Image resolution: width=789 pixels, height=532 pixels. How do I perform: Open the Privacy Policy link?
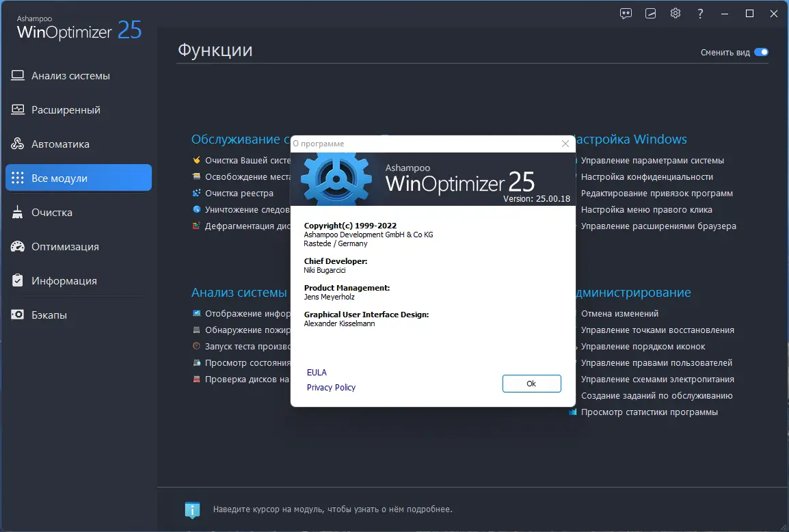coord(331,388)
